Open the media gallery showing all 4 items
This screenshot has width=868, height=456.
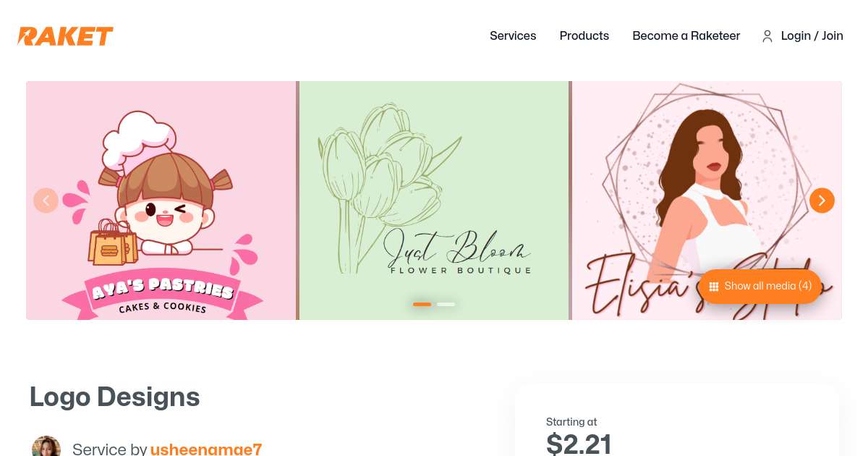pyautogui.click(x=759, y=287)
